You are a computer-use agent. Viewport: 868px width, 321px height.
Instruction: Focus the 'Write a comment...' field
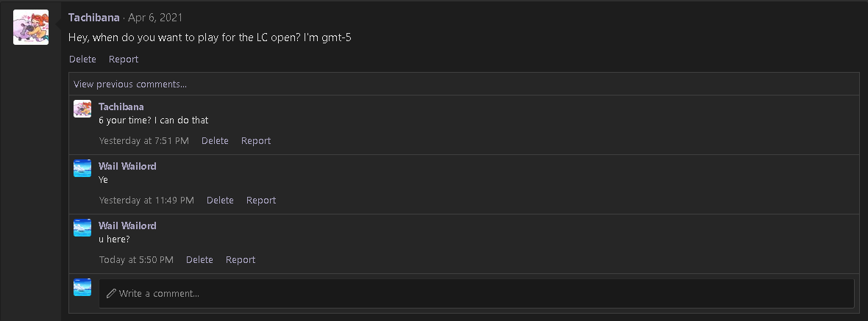(x=478, y=293)
